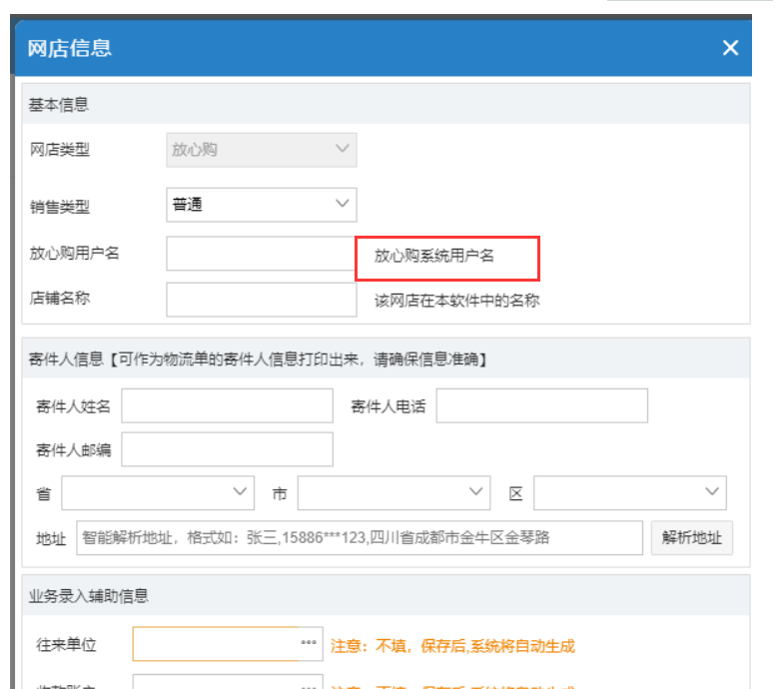
Task: Click the 寄件人邮编 input field
Action: point(227,449)
